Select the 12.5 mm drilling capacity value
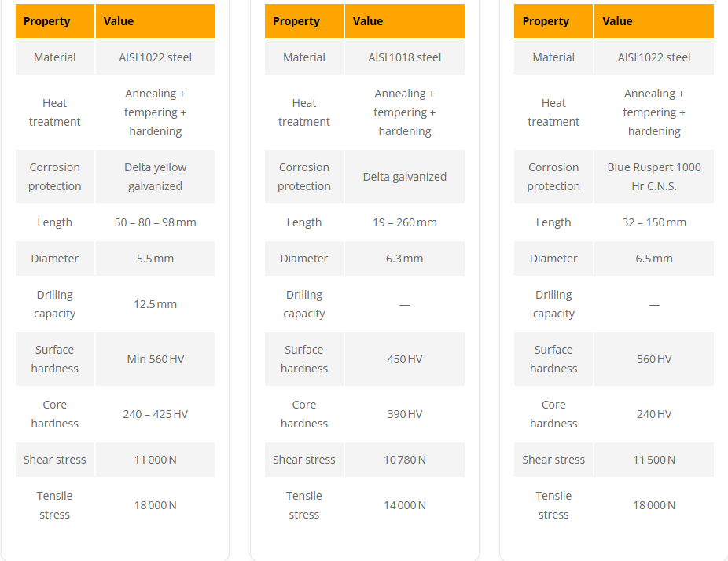 point(155,304)
